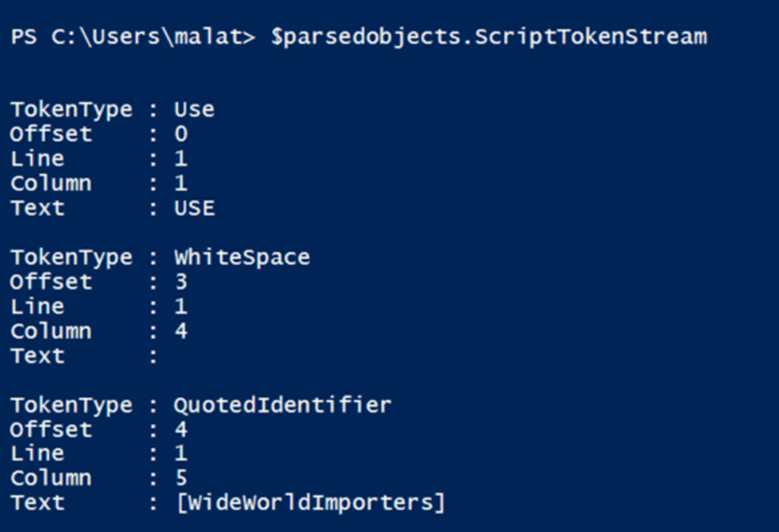Click the Line label in the Use block
This screenshot has width=779, height=532.
37,159
